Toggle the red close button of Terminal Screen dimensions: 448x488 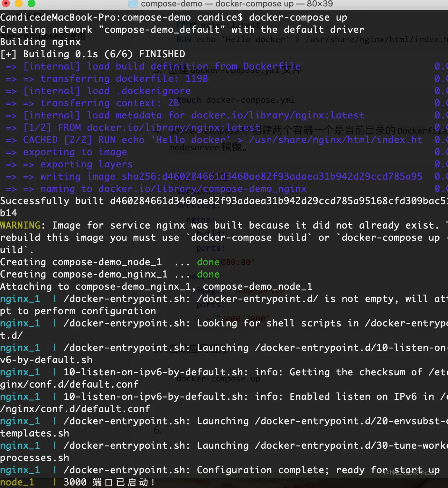[x=6, y=4]
